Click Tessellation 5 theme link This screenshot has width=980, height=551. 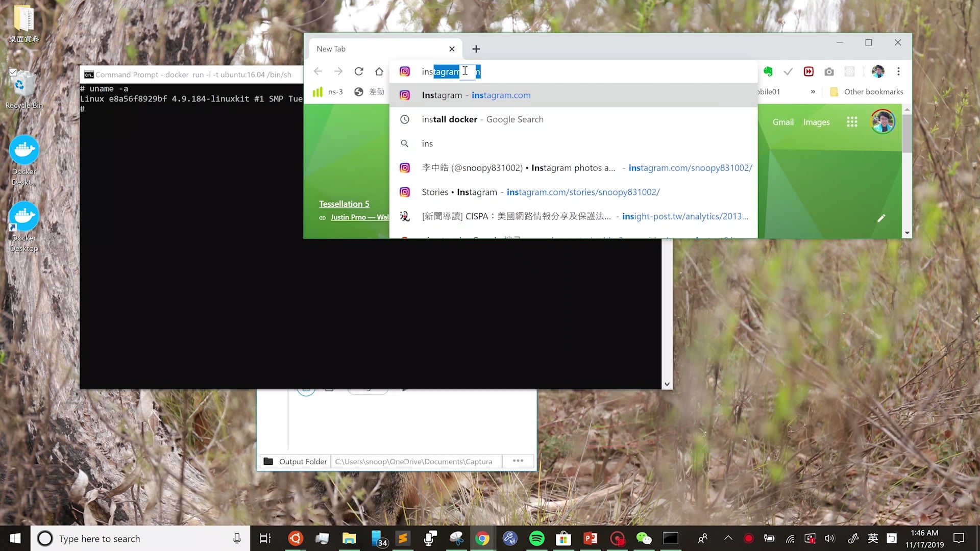pos(344,204)
